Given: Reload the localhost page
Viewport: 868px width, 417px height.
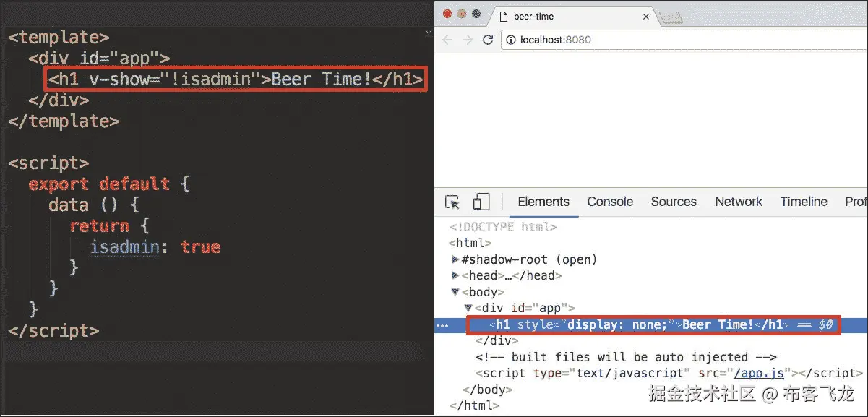Looking at the screenshot, I should coord(488,40).
